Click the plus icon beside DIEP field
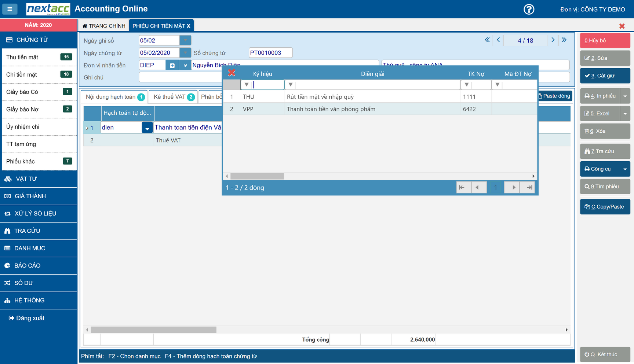 click(172, 65)
